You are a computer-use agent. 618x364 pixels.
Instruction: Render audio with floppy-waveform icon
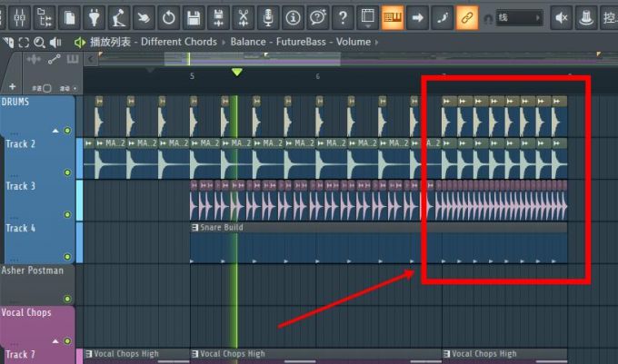(218, 18)
